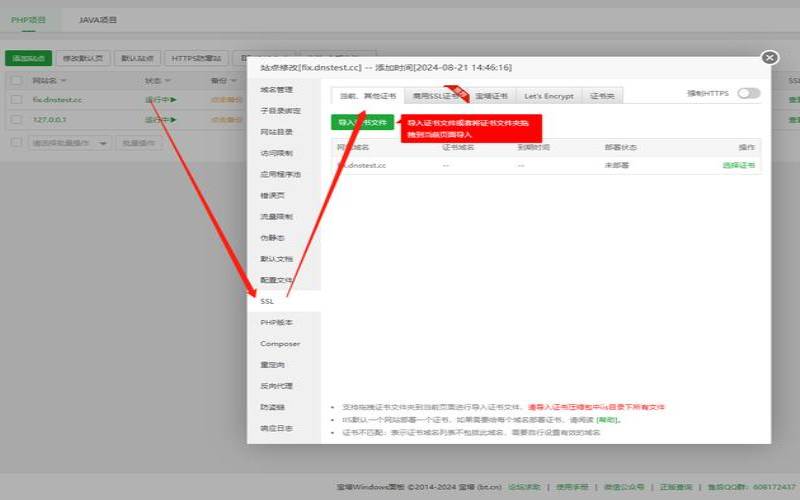The height and width of the screenshot is (500, 800).
Task: Open error page in sidebar
Action: tap(272, 195)
